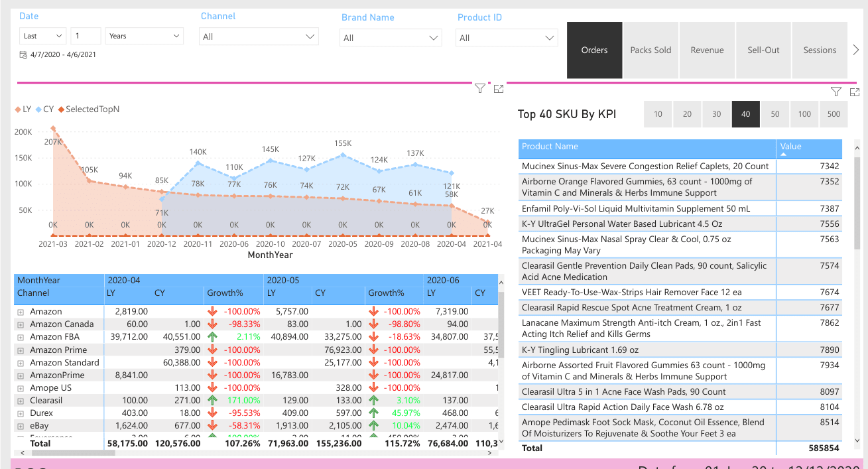
Task: Open the Channel filter dropdown
Action: coord(259,36)
